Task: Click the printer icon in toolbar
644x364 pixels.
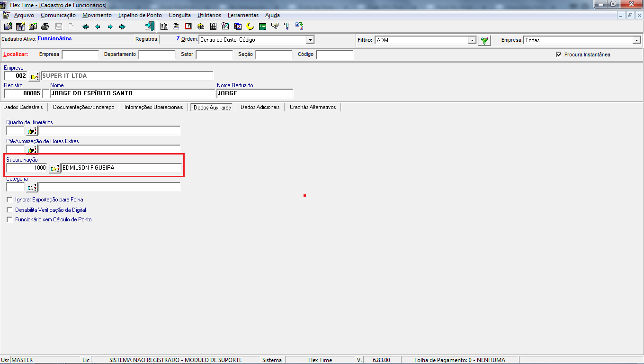Action: point(45,27)
